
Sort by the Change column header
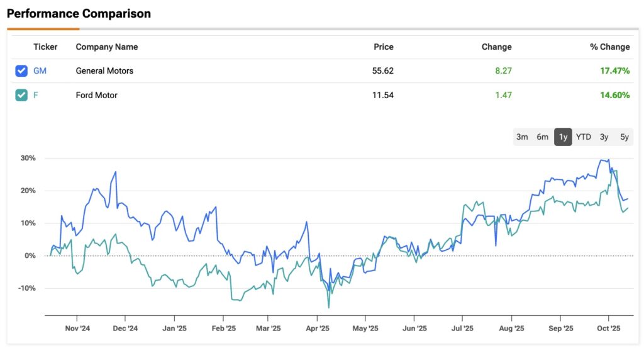point(496,47)
